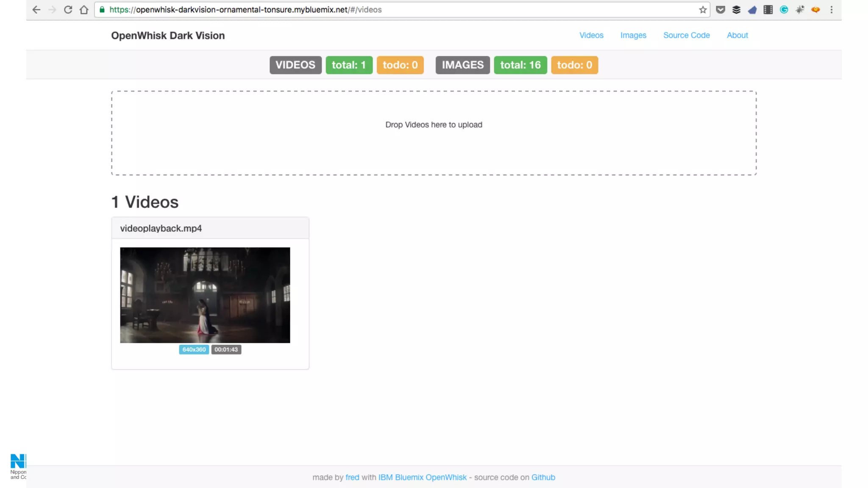
Task: Open the Grammarly extension icon
Action: click(x=784, y=10)
